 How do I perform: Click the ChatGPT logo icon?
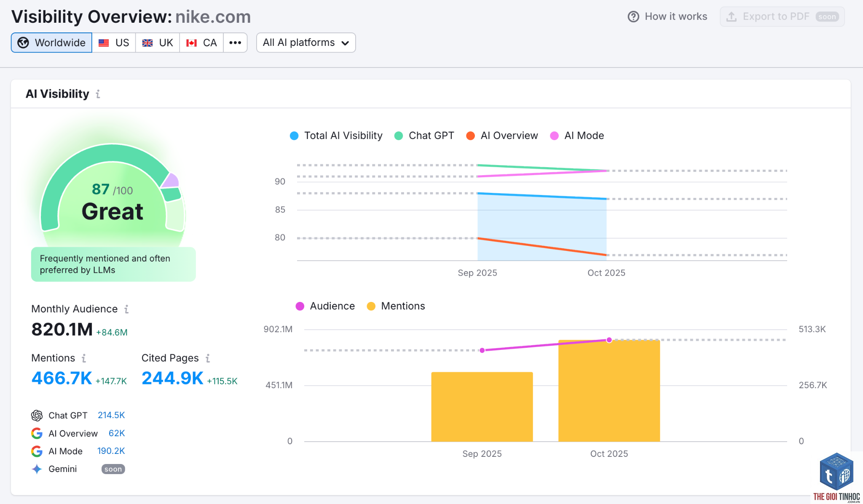pyautogui.click(x=37, y=416)
